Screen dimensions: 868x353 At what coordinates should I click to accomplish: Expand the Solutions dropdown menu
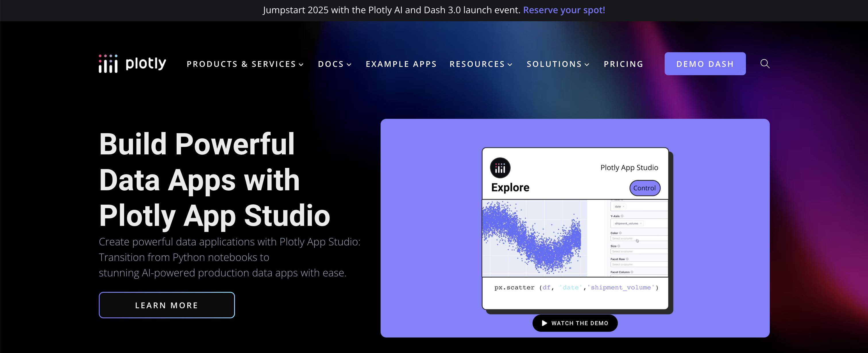[x=558, y=64]
